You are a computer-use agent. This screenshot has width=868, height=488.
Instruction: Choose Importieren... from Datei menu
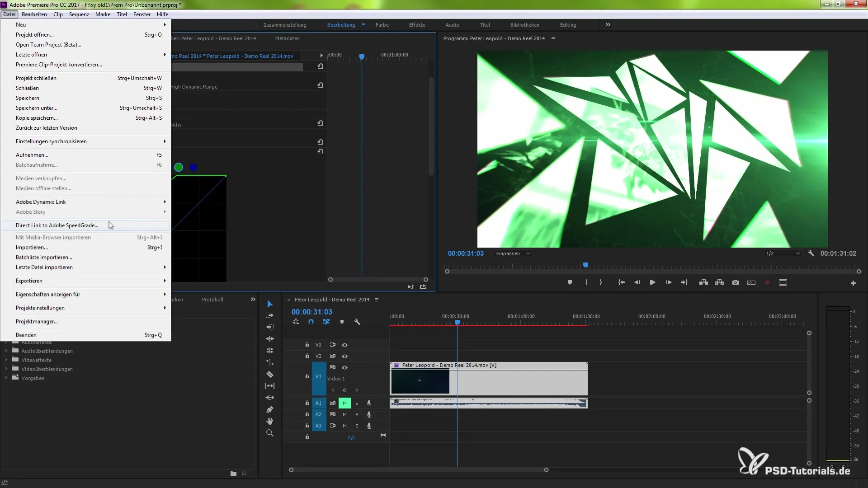(86, 247)
